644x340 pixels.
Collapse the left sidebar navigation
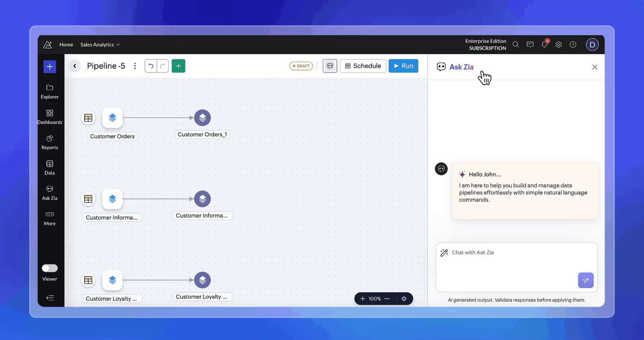[50, 298]
